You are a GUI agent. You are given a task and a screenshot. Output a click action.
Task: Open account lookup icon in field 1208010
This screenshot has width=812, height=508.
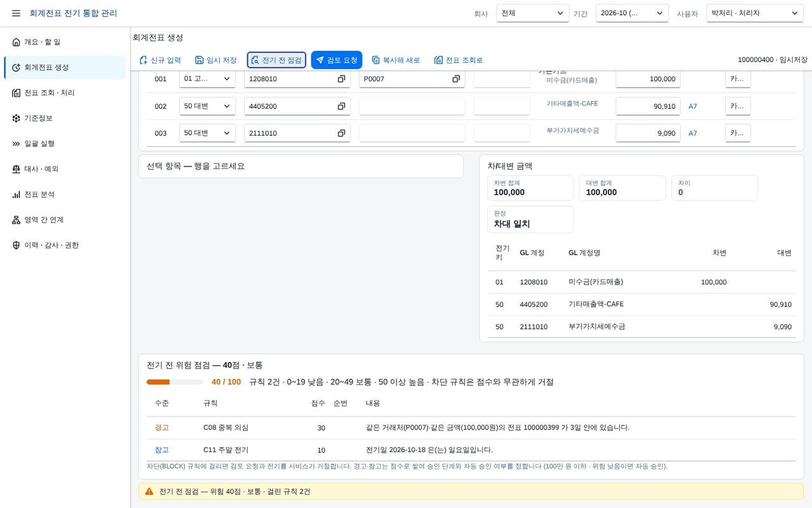pyautogui.click(x=341, y=79)
